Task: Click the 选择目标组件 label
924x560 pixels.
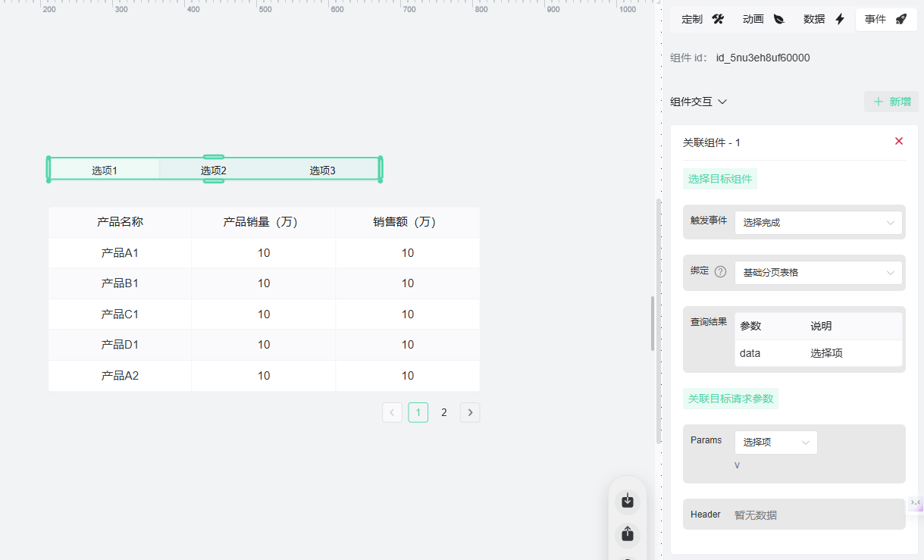Action: click(720, 180)
